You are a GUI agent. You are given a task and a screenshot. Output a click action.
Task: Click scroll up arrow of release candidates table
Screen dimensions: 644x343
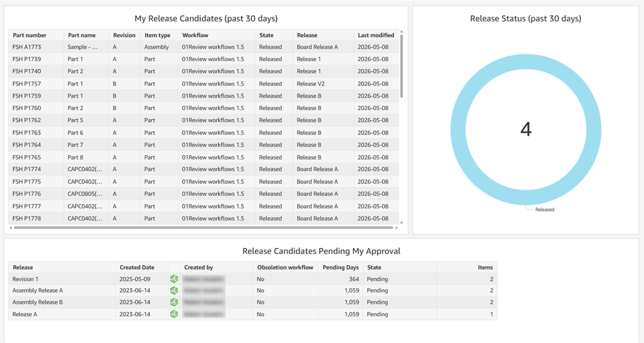tap(401, 32)
